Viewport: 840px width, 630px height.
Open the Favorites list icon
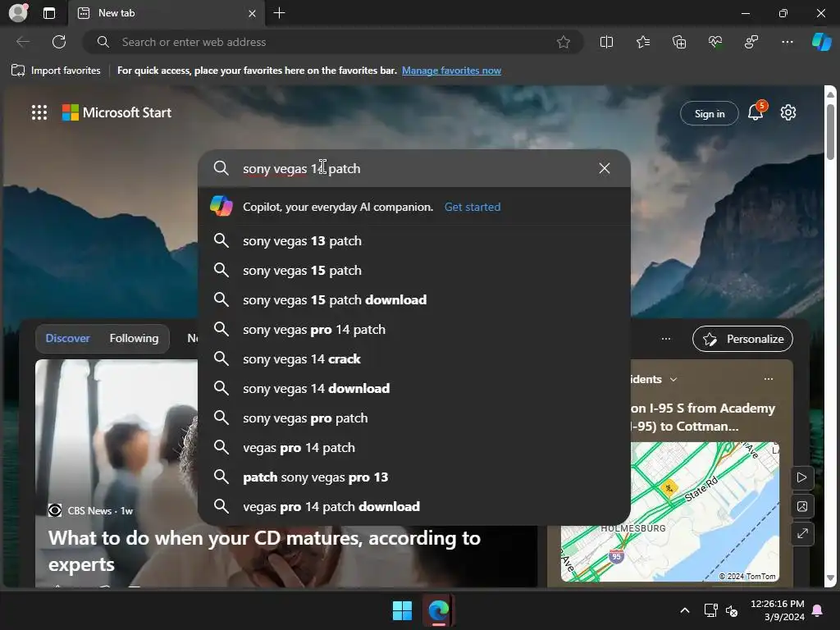643,42
